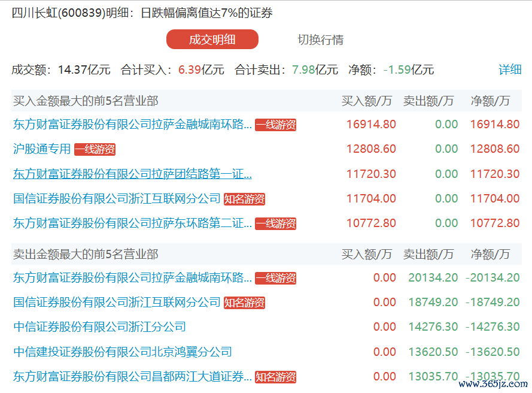Open 中信证券浙江分公司 link

(x=99, y=327)
